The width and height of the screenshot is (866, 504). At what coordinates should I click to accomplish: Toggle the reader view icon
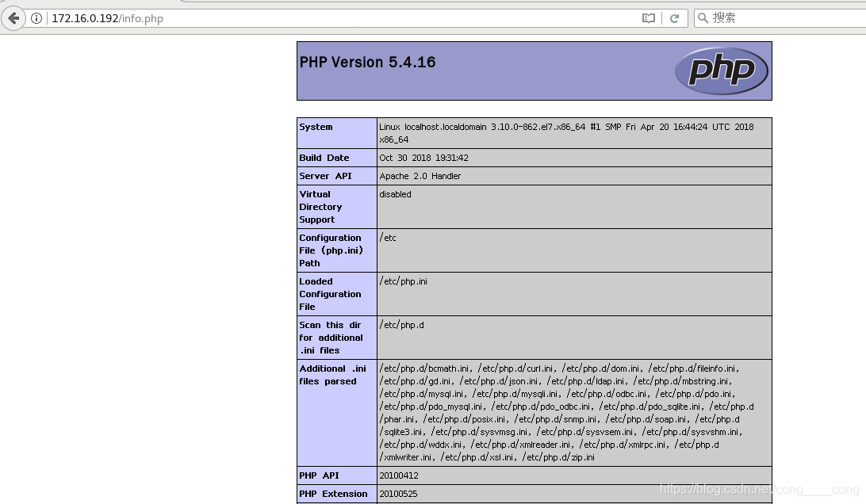point(649,18)
